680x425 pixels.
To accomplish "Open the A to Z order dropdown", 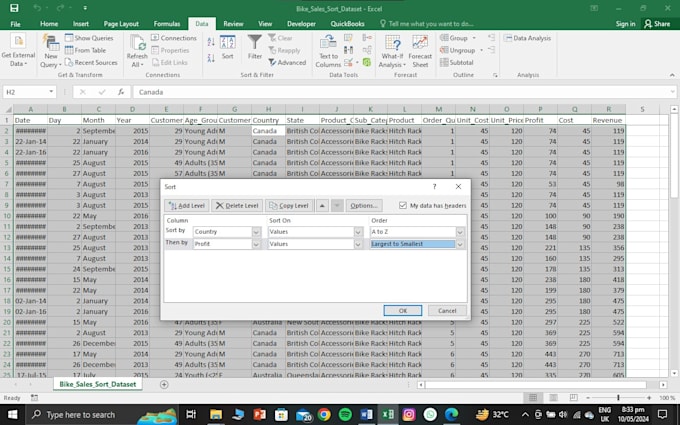I will (x=460, y=232).
